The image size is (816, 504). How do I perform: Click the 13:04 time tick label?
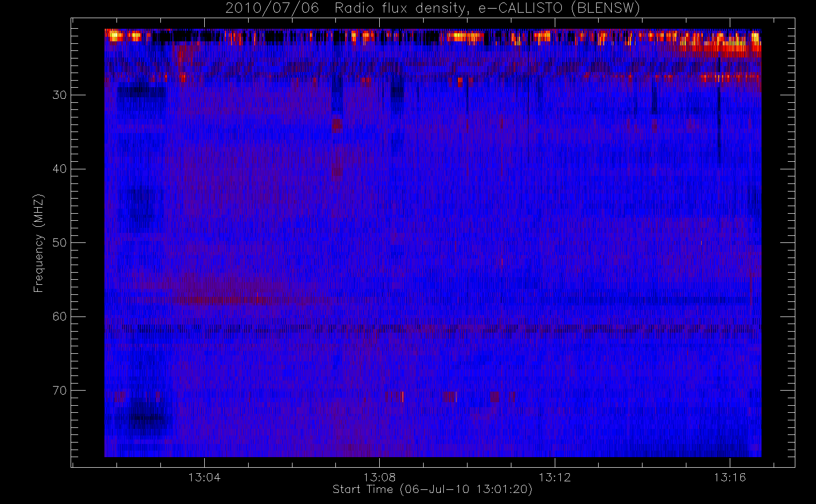point(204,477)
